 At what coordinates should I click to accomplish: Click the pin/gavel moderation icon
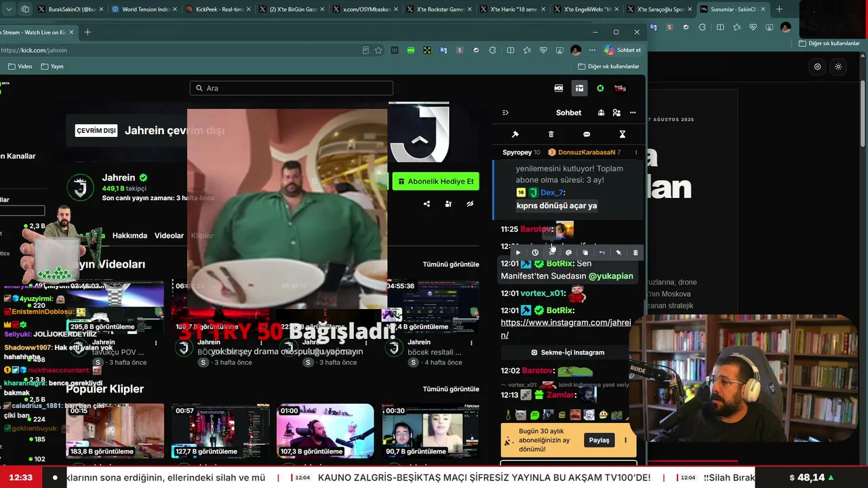[x=515, y=134]
